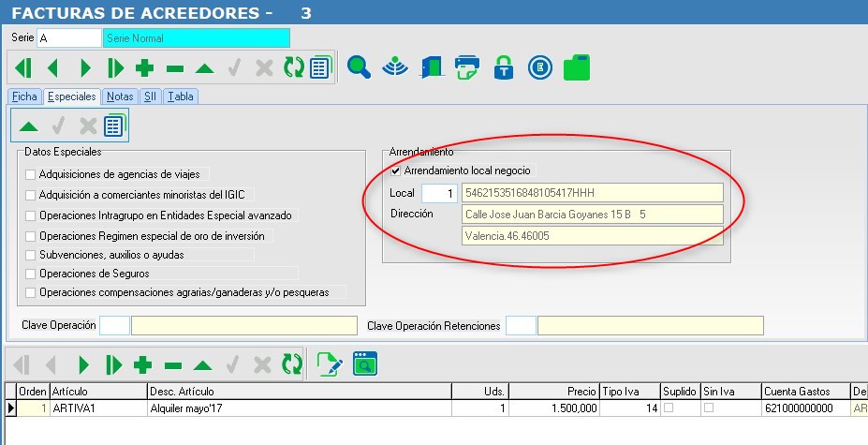Select the 621000000000 account cell
868x445 pixels.
(x=805, y=408)
